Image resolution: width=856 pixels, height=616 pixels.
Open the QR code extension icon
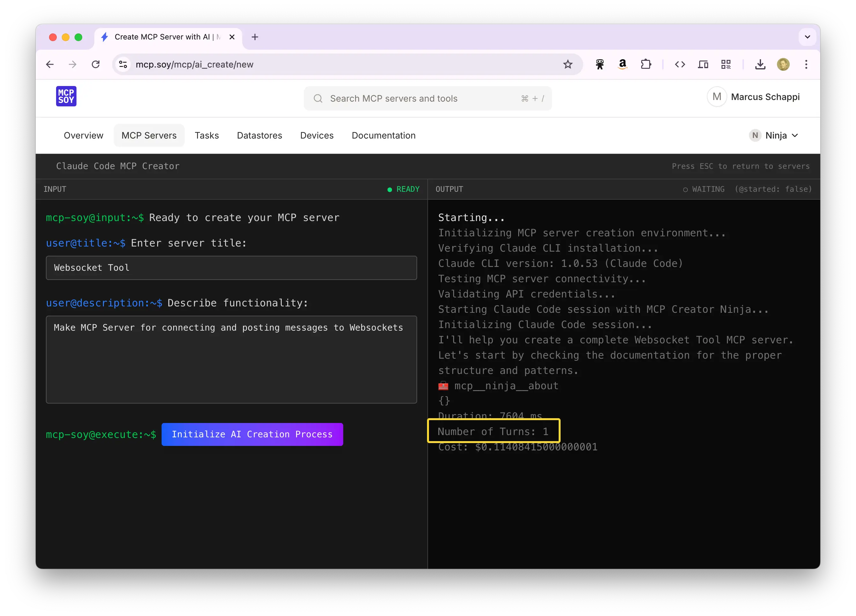(725, 65)
